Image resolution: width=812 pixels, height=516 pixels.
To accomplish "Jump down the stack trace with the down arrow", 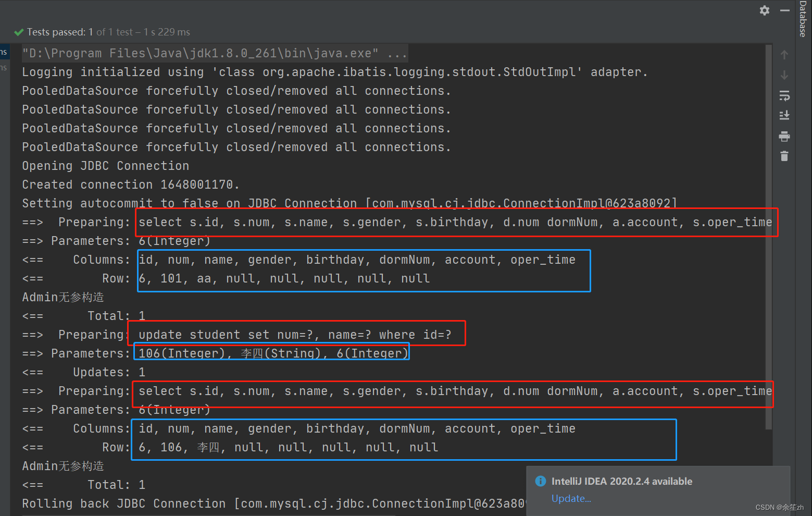I will pos(784,76).
